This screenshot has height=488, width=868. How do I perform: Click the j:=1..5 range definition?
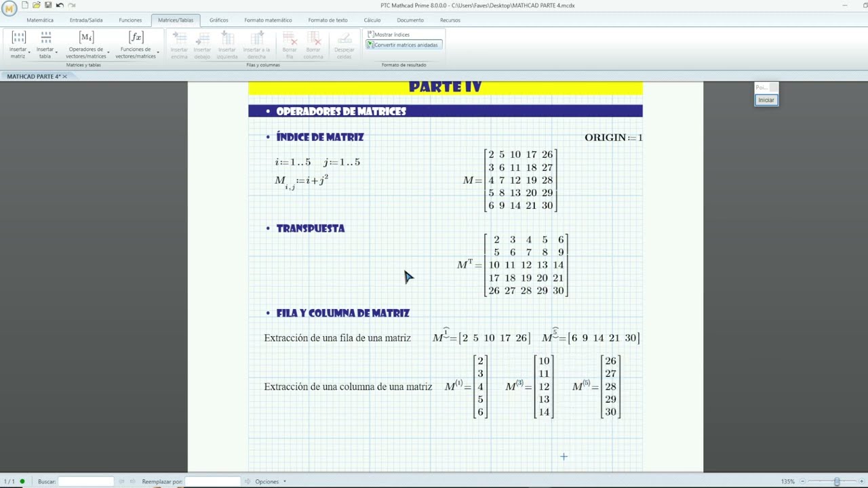pos(342,162)
